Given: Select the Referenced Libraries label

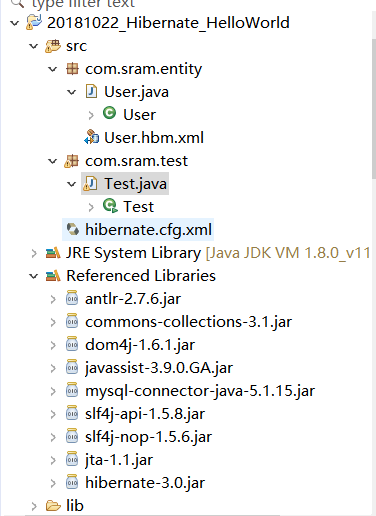Looking at the screenshot, I should [141, 276].
